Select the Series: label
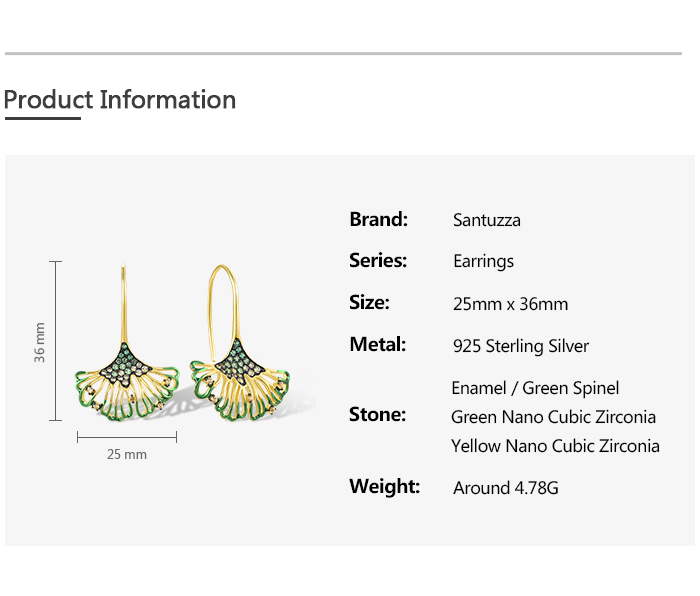This screenshot has width=700, height=596. (378, 260)
